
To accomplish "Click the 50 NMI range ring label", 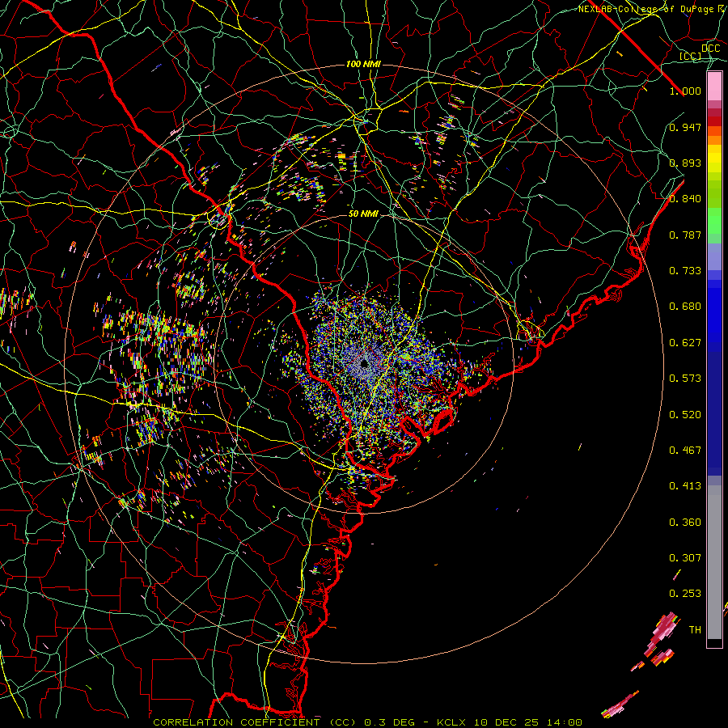I will coord(363,214).
